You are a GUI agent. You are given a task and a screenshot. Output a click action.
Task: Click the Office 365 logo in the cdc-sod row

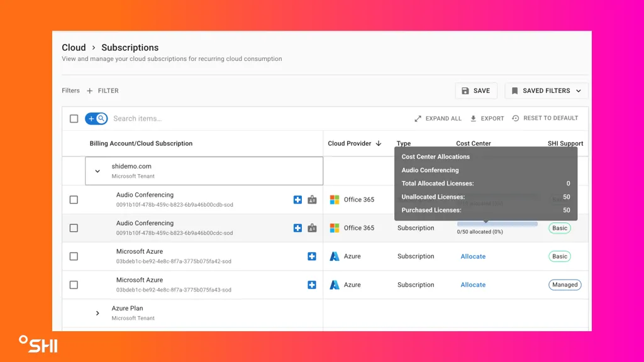point(335,228)
